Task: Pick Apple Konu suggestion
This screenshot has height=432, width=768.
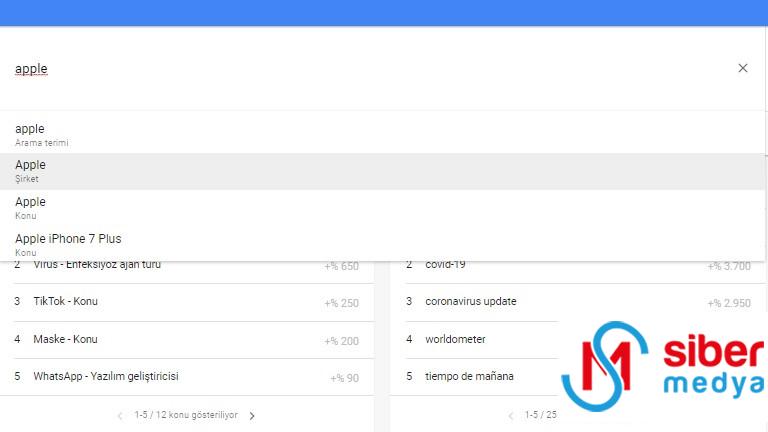Action: 30,207
